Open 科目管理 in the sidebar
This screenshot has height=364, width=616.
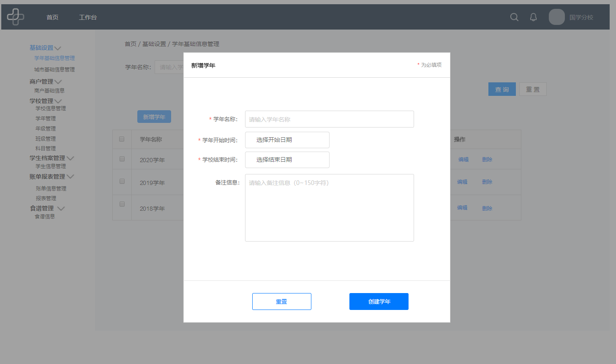coord(46,149)
